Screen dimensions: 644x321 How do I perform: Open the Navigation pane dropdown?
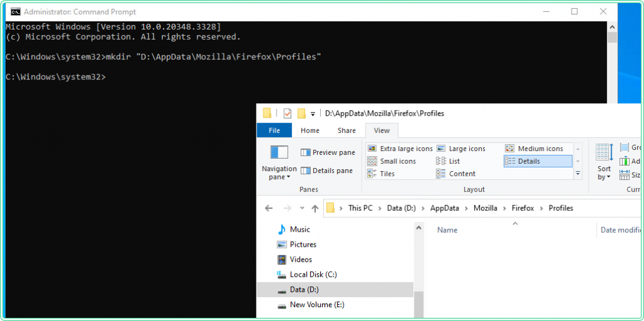[x=279, y=172]
